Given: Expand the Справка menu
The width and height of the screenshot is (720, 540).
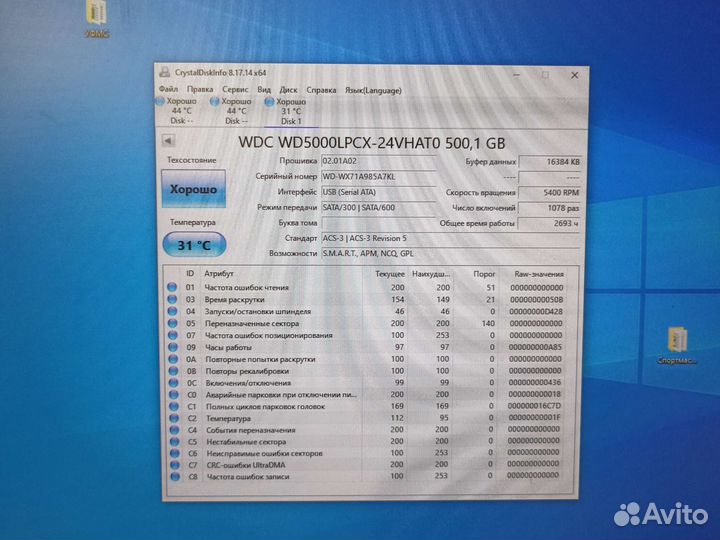Looking at the screenshot, I should [320, 89].
